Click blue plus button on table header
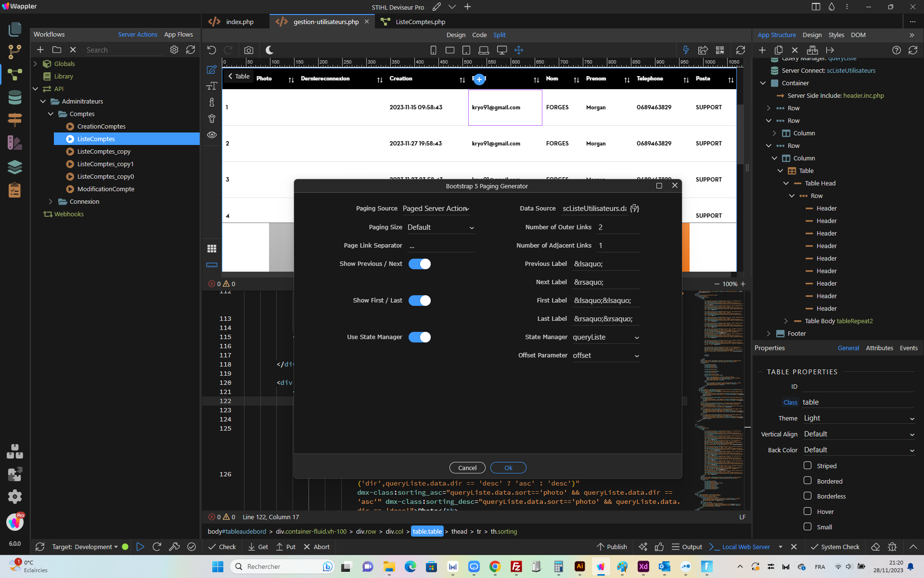The height and width of the screenshot is (578, 924). tap(479, 79)
